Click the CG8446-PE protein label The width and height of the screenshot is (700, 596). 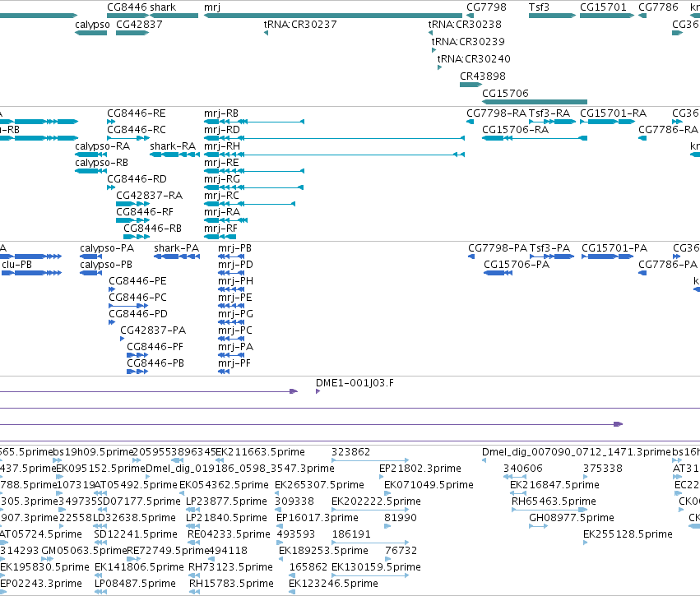(x=137, y=281)
